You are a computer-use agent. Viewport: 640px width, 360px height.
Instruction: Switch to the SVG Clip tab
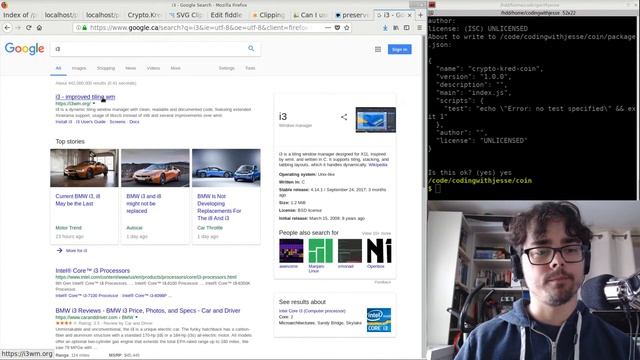point(185,15)
